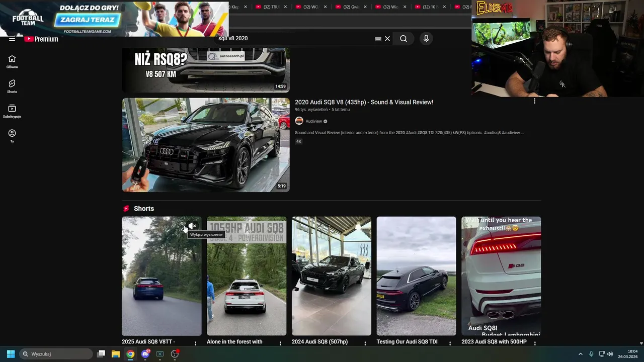Click the Wyszukaj taskbar search box

click(x=56, y=354)
